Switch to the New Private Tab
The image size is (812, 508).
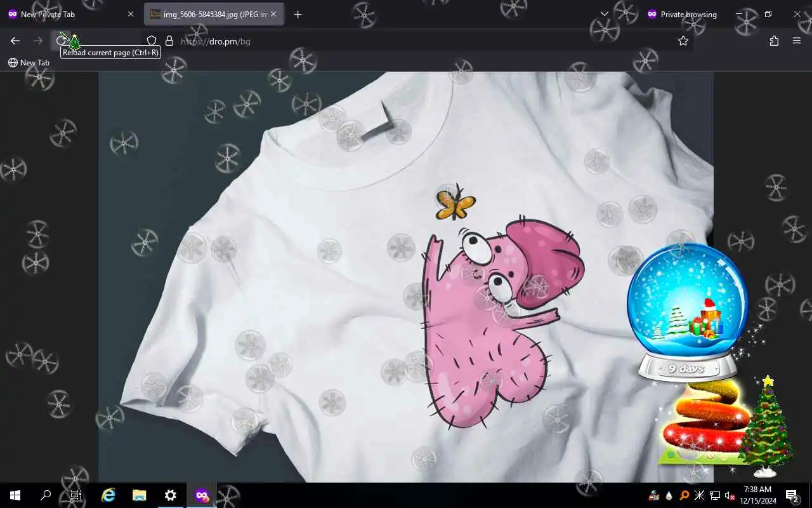coord(70,14)
